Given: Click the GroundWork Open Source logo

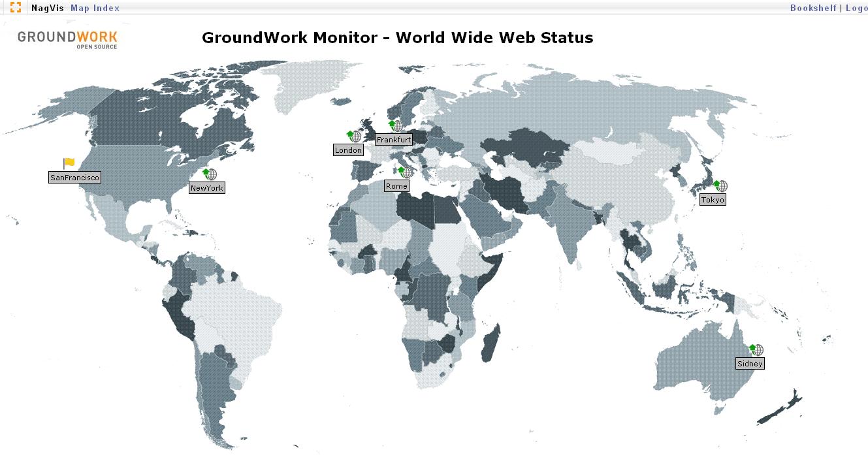Looking at the screenshot, I should pos(67,39).
